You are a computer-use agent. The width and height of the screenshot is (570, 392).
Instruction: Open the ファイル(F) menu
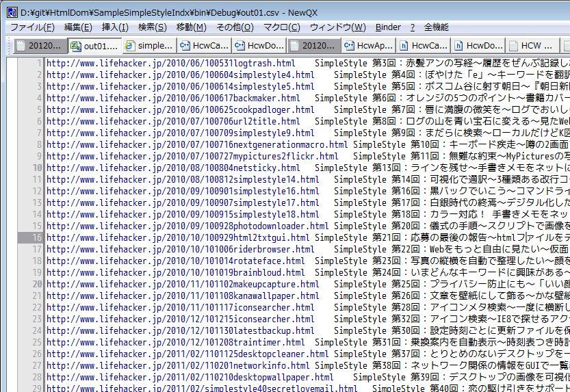pyautogui.click(x=32, y=27)
